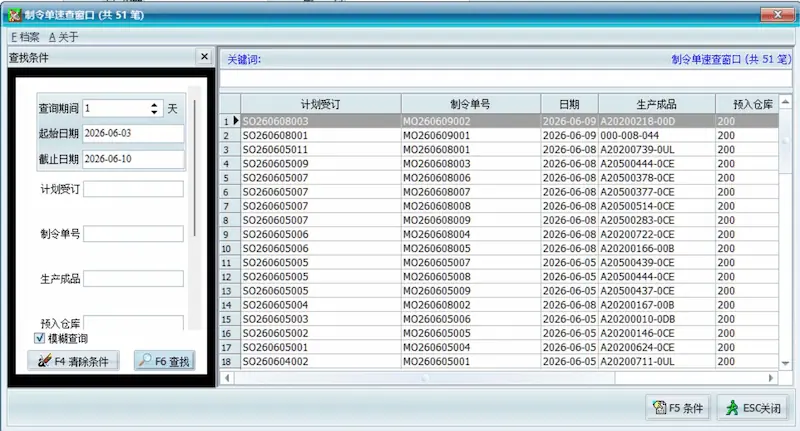Click the 查找条件 panel vertical scrollbar
Screen dimensions: 800x431
(x=194, y=168)
